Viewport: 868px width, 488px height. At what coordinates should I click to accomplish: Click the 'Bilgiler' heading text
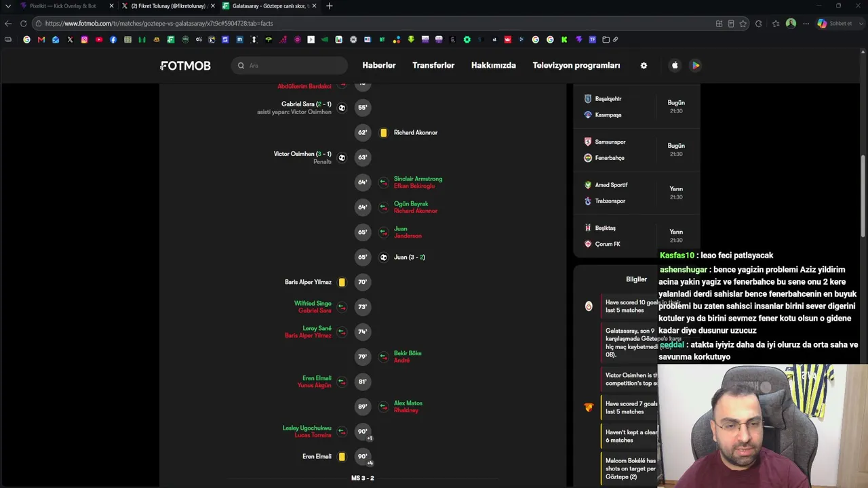click(x=636, y=279)
